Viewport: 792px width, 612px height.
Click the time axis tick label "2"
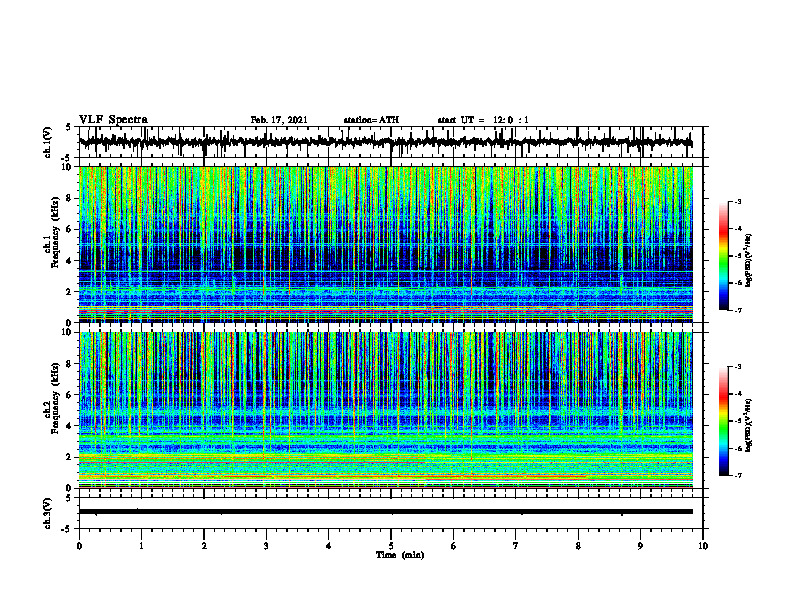click(204, 546)
